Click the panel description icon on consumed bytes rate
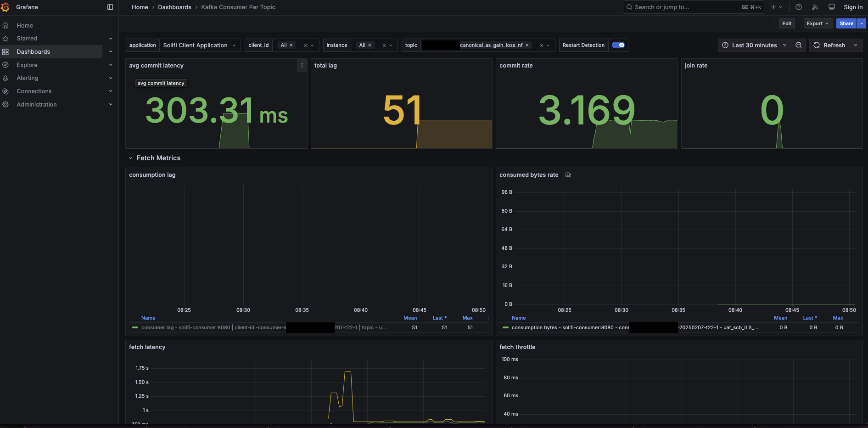868x428 pixels. pos(568,175)
